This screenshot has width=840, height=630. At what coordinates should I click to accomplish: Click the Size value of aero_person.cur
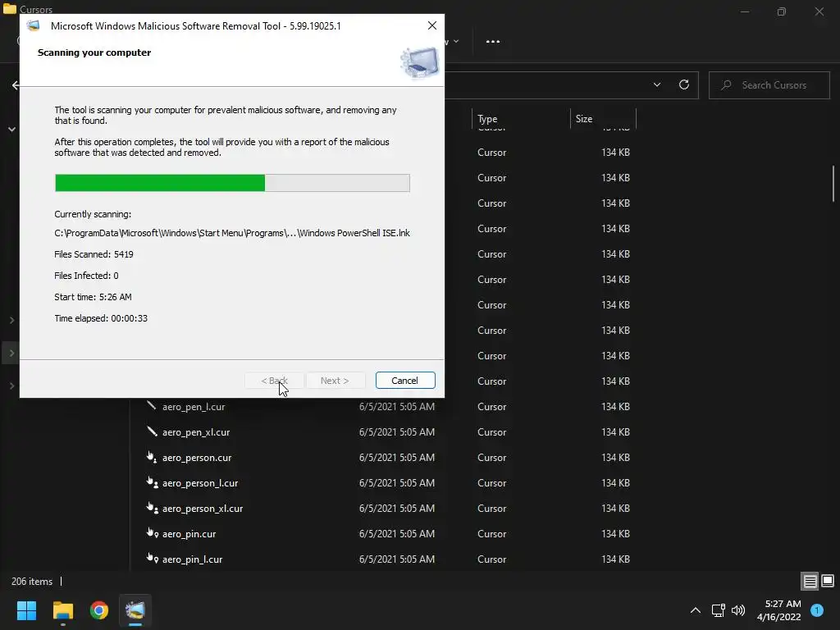(615, 458)
